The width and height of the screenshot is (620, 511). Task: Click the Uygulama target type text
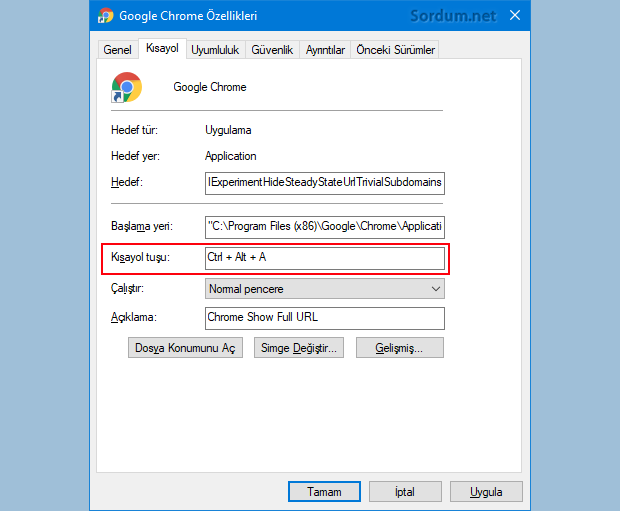pyautogui.click(x=228, y=130)
